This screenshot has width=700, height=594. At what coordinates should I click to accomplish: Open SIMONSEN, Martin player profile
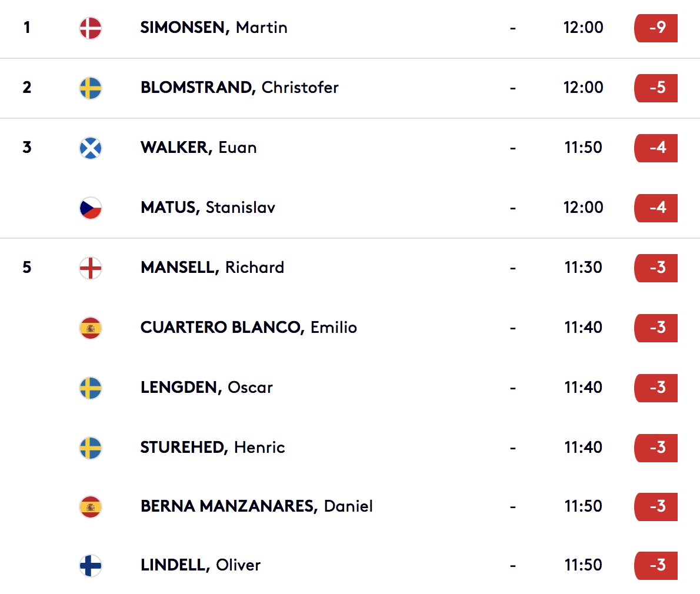pos(214,28)
